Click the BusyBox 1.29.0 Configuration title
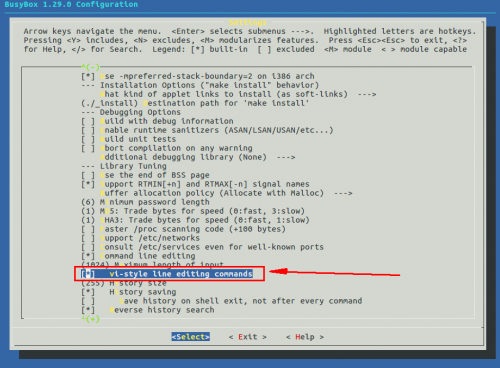The image size is (500, 368). pos(71,5)
